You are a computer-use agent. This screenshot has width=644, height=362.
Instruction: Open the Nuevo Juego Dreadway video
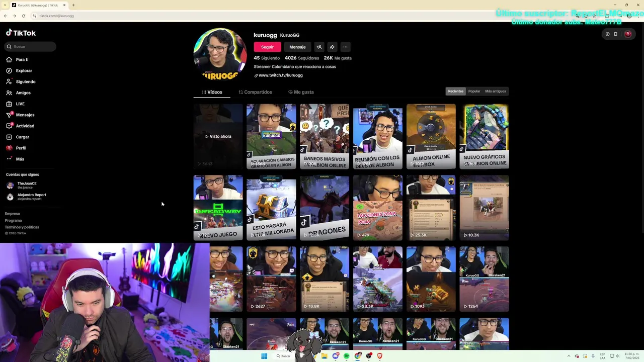click(218, 208)
